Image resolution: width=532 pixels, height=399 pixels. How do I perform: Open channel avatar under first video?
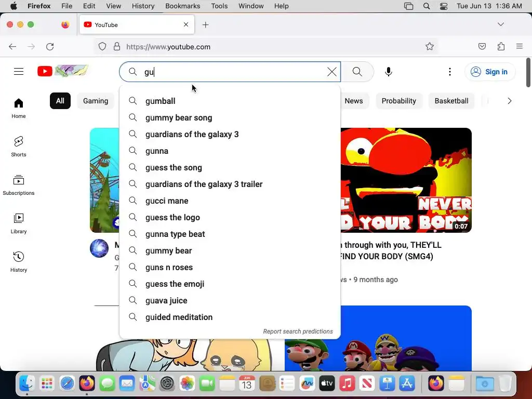click(x=99, y=248)
